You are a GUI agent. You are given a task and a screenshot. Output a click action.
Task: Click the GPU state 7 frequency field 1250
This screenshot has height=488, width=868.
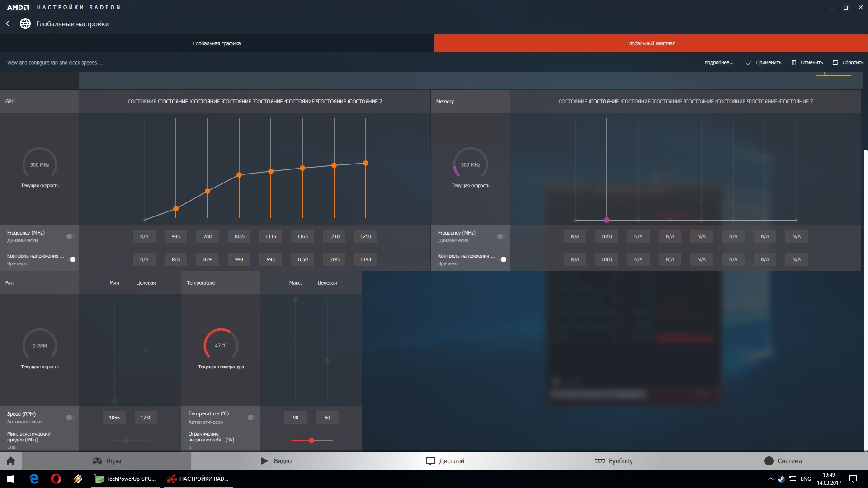(x=366, y=236)
